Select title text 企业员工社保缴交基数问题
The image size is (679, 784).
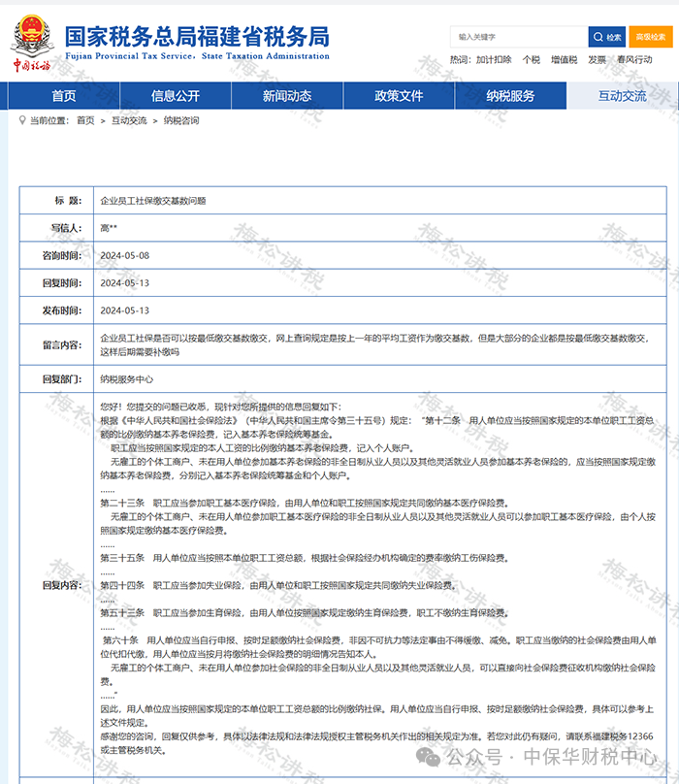coord(153,201)
